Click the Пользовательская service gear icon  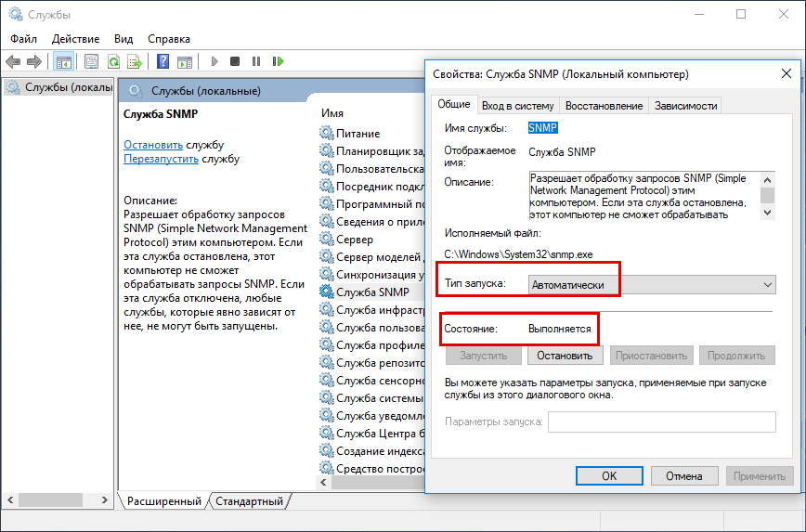(x=327, y=169)
